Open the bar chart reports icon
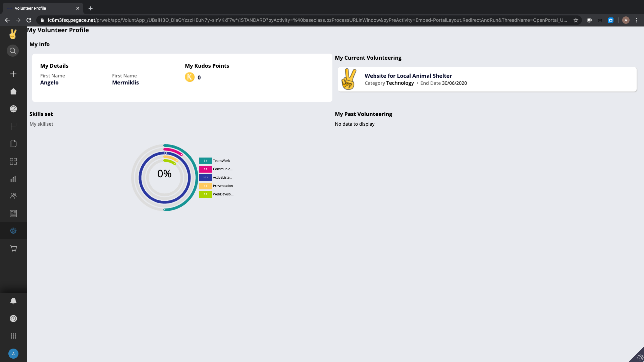Viewport: 644px width, 362px height. [13, 179]
